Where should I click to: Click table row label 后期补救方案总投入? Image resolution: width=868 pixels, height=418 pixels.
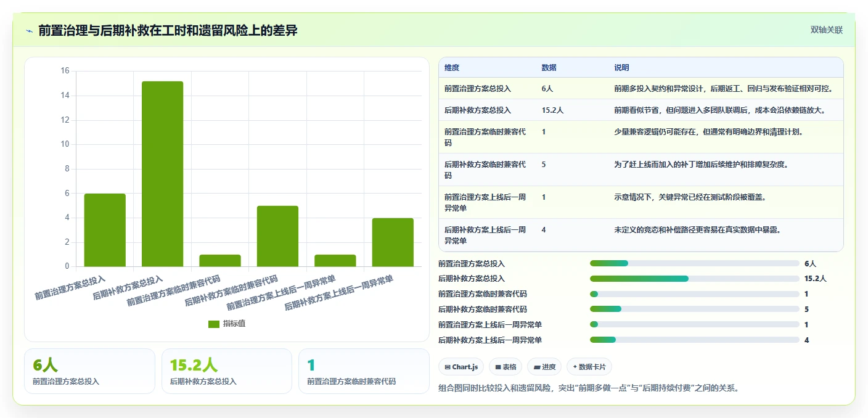click(478, 110)
